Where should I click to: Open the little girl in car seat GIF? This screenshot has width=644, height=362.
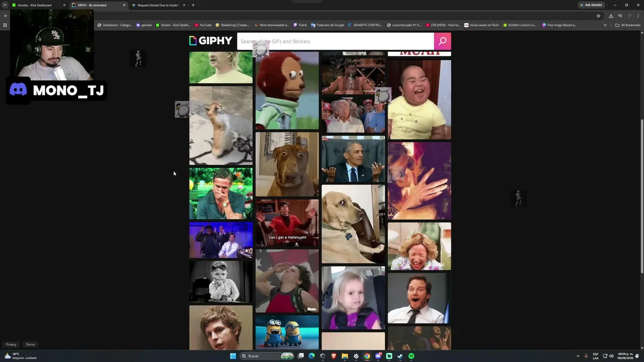353,298
